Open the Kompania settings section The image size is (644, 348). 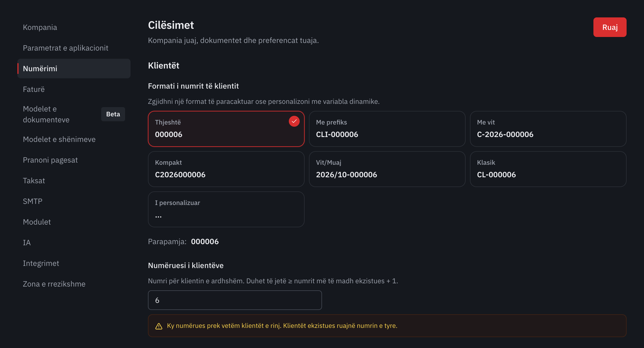(74, 27)
